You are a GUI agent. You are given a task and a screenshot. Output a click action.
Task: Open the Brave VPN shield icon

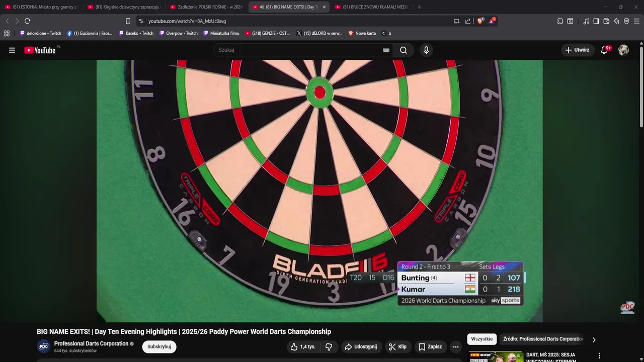(x=626, y=21)
